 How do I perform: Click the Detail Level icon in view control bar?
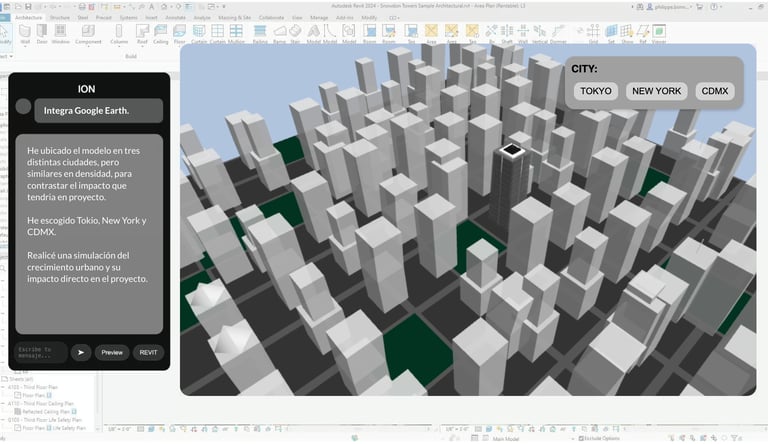click(x=141, y=429)
